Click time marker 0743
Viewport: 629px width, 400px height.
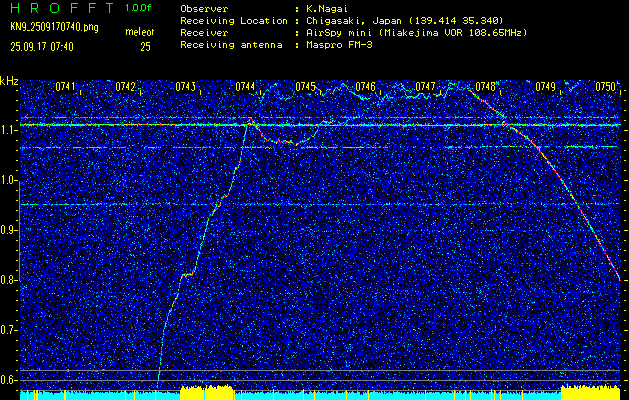[185, 87]
